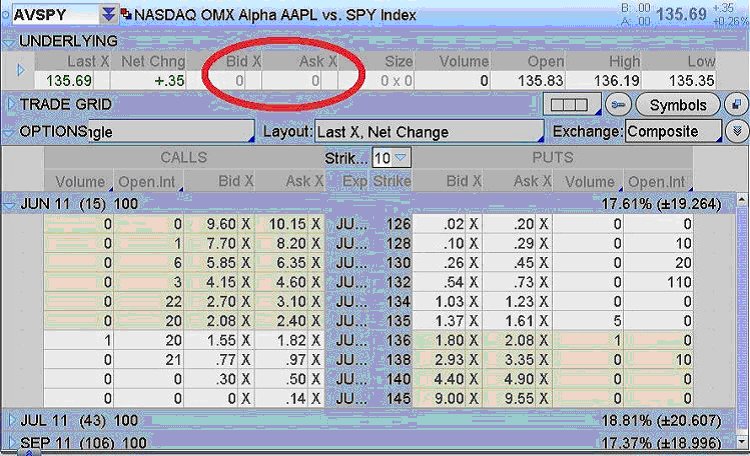
Task: Click strike price 134 cell
Action: tap(398, 302)
